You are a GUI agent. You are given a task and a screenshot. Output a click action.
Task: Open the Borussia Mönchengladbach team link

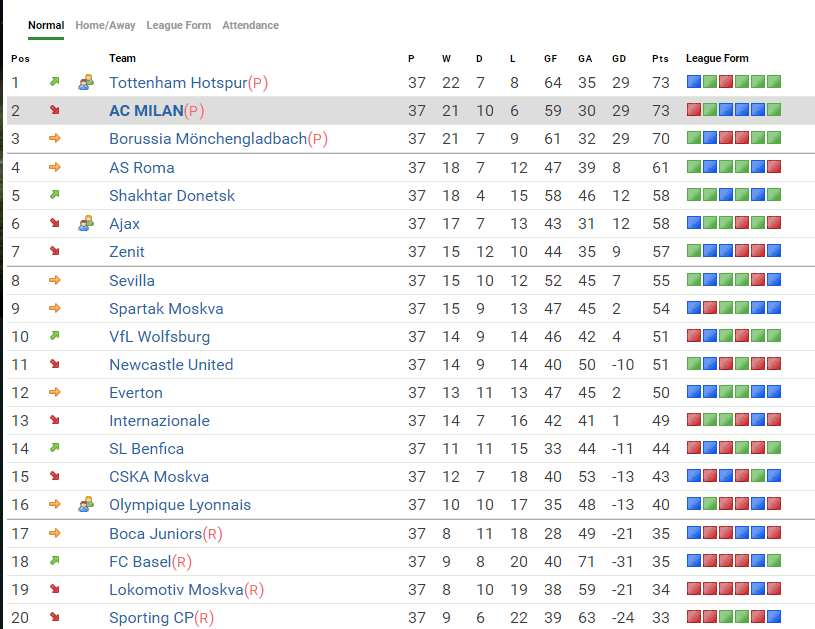tap(207, 139)
